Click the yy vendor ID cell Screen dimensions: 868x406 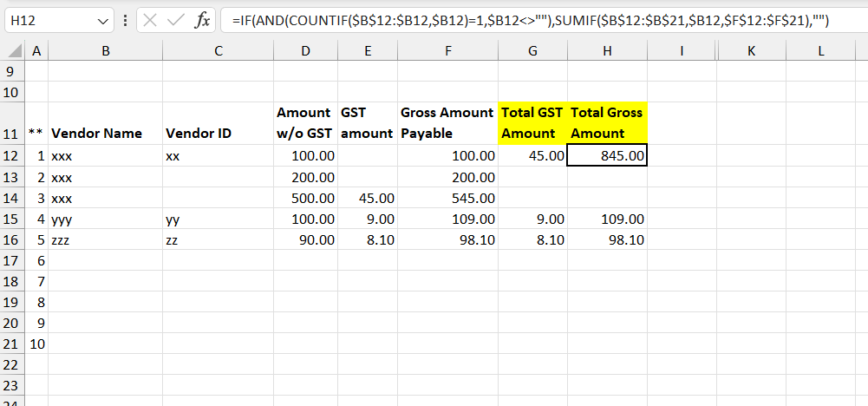pyautogui.click(x=219, y=219)
